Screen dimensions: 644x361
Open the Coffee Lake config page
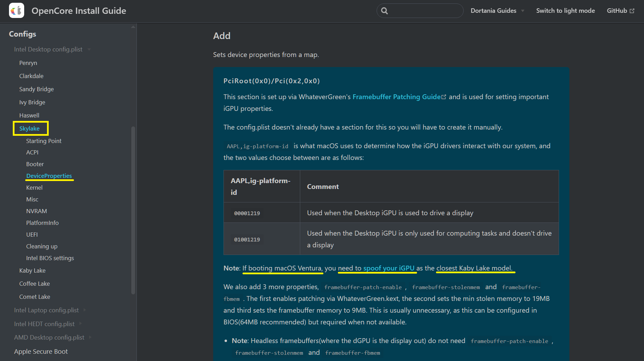[35, 284]
